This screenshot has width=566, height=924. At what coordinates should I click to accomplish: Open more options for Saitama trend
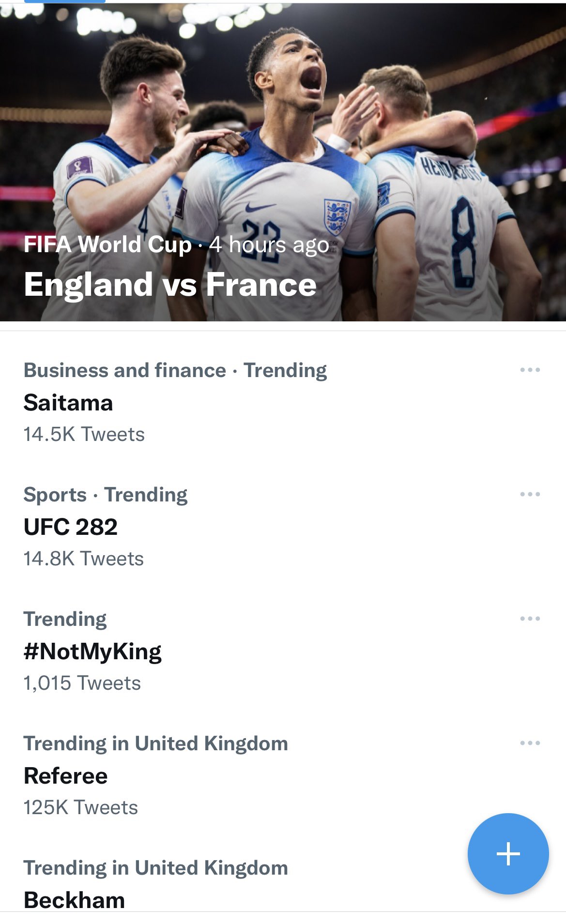530,370
